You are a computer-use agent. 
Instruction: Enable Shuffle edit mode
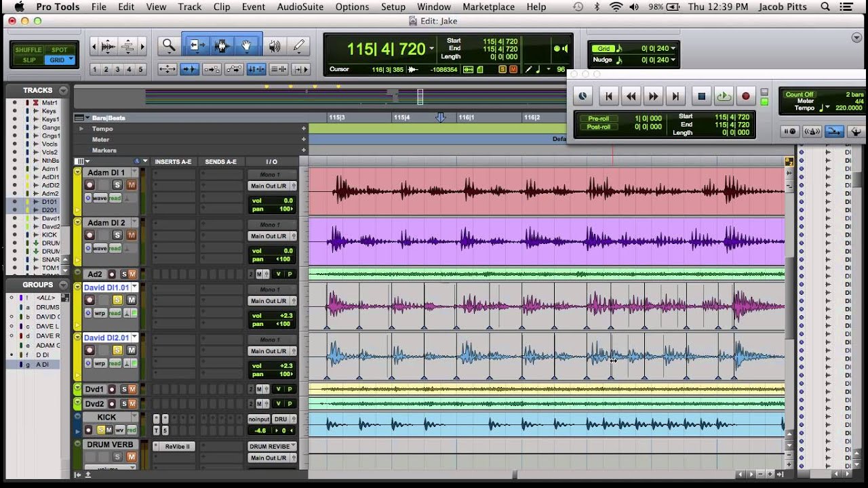click(28, 50)
